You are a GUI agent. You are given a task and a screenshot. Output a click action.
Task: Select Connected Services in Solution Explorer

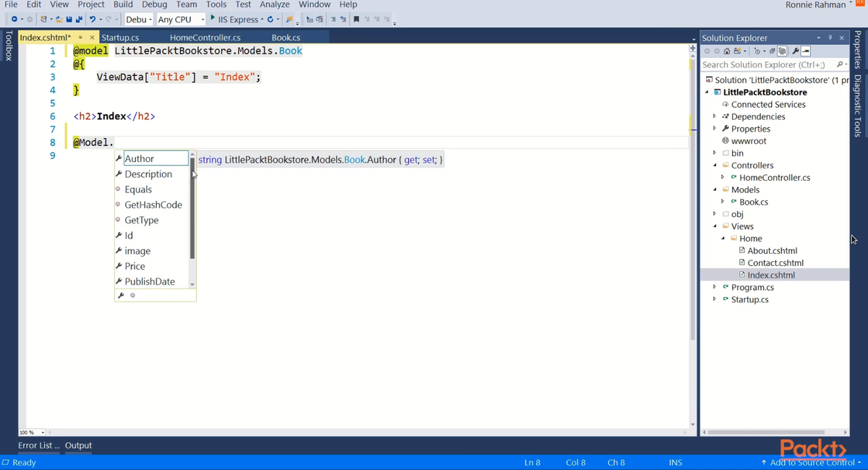[x=767, y=104]
